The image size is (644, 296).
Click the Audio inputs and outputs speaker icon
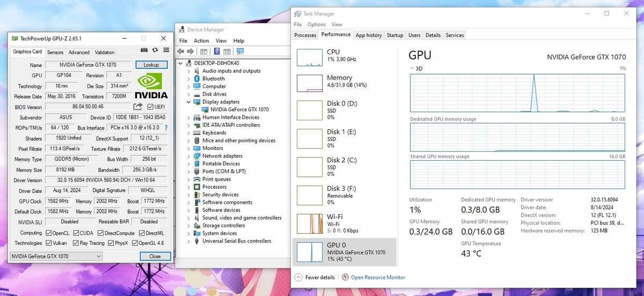point(197,70)
